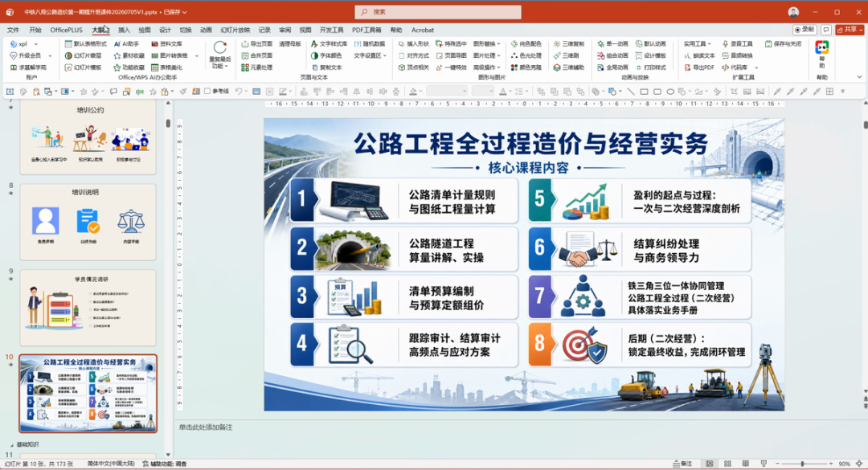
Task: Click the 共享 share button
Action: (850, 30)
